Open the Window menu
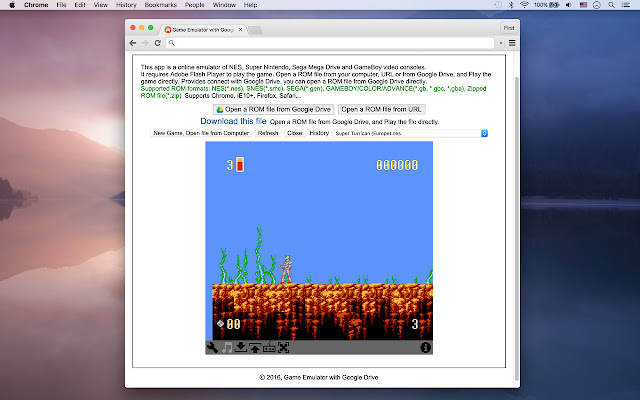The height and width of the screenshot is (400, 640). pos(224,5)
